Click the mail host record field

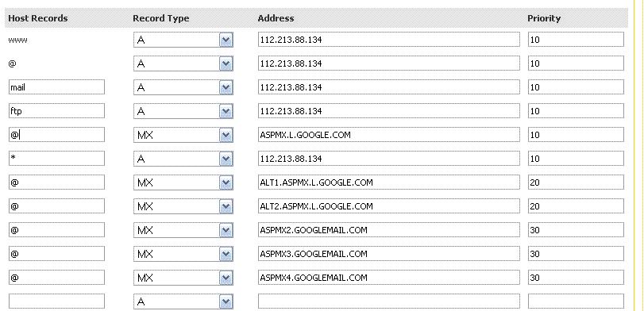point(56,87)
